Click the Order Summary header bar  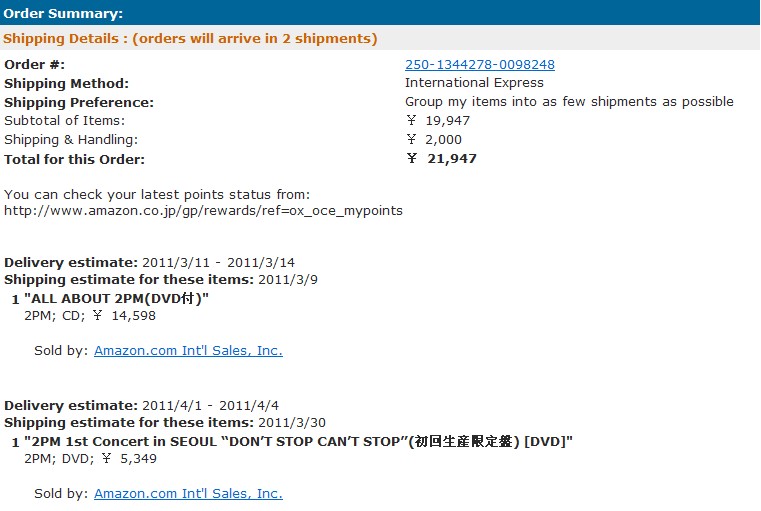pos(380,13)
